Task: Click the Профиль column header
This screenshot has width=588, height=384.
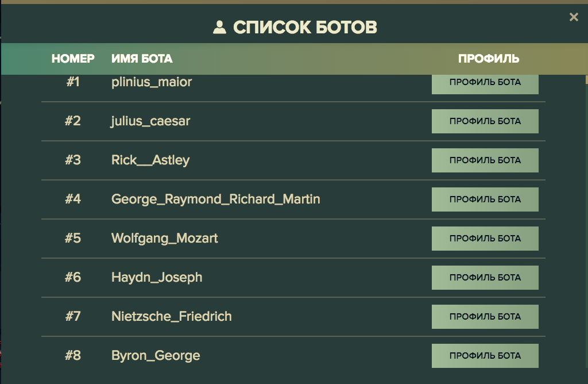Action: coord(489,59)
